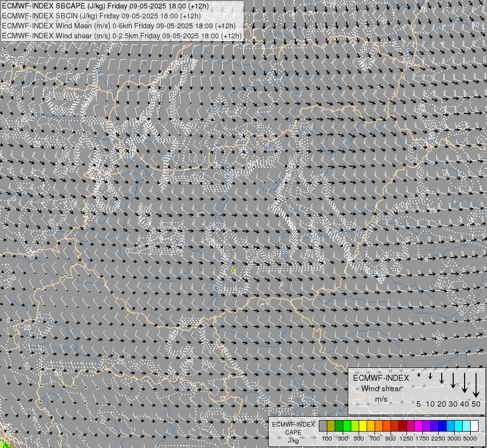Click the '10' wind shear legend label

tap(430, 404)
